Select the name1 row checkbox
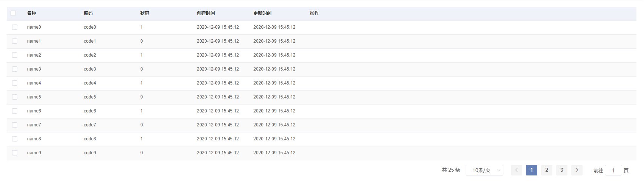The height and width of the screenshot is (183, 644). point(15,41)
